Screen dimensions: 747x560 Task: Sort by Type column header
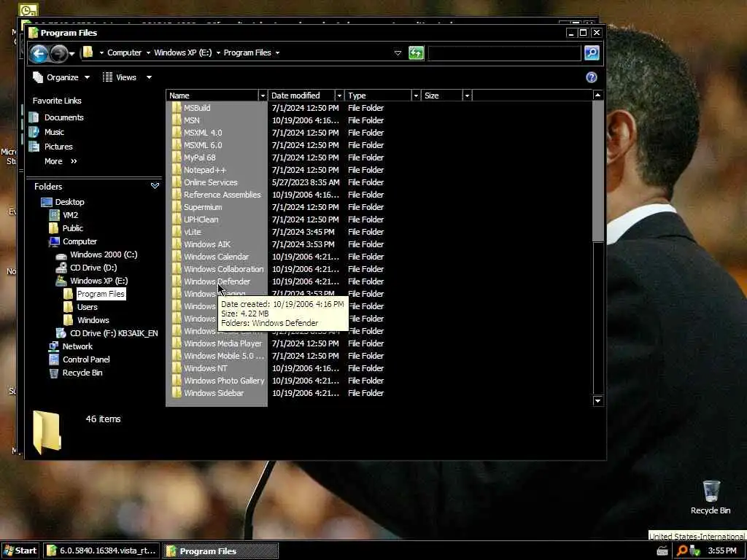378,96
